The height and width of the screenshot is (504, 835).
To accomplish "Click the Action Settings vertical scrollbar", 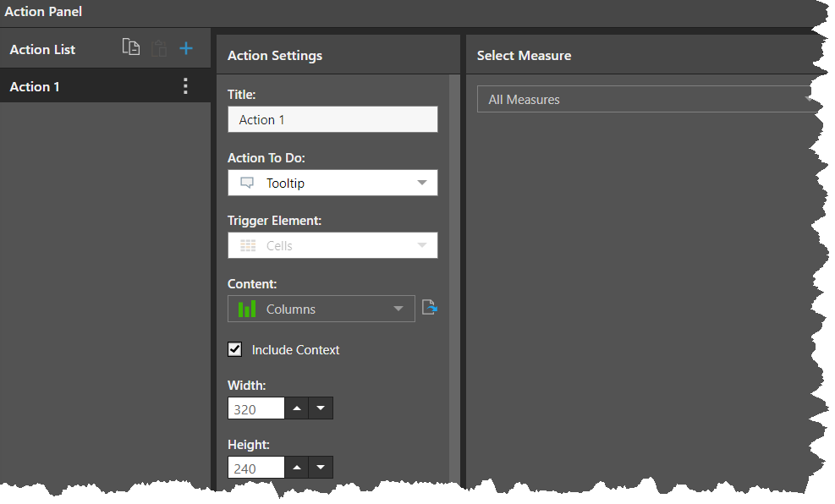I will click(x=454, y=254).
